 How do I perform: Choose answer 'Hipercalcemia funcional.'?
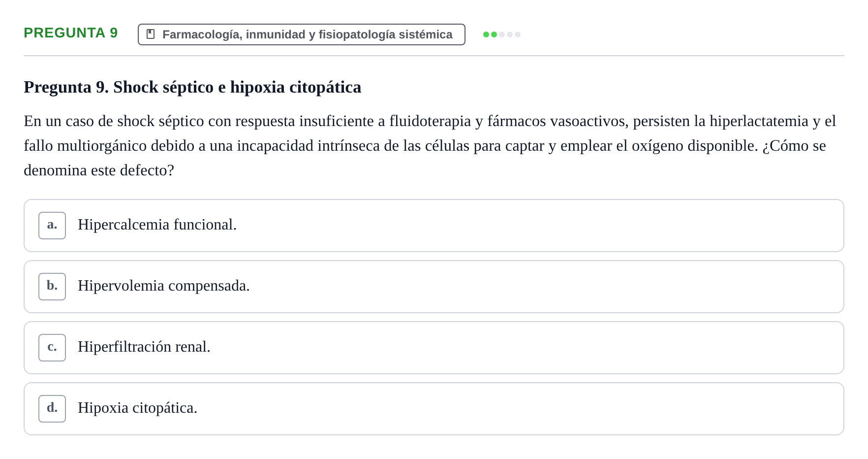pyautogui.click(x=434, y=226)
